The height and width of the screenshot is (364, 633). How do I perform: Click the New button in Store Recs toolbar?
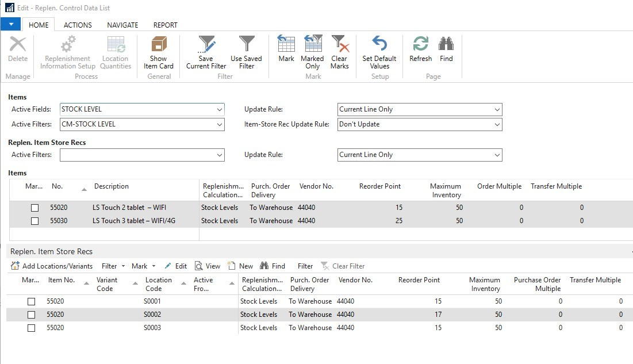240,266
